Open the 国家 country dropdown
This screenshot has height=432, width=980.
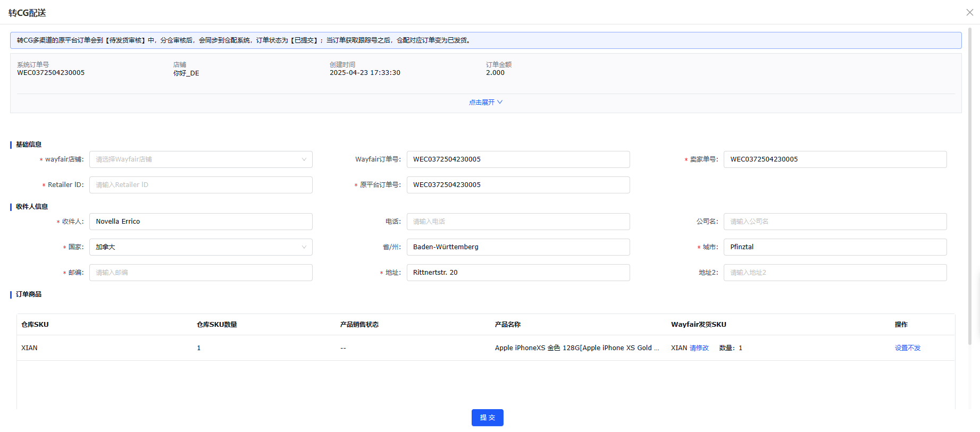(x=200, y=247)
